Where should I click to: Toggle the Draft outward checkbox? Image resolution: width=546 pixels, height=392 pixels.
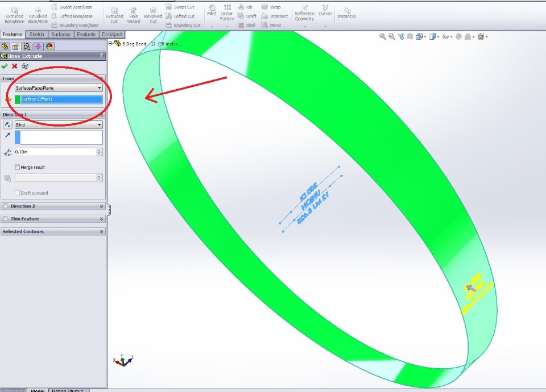(17, 193)
